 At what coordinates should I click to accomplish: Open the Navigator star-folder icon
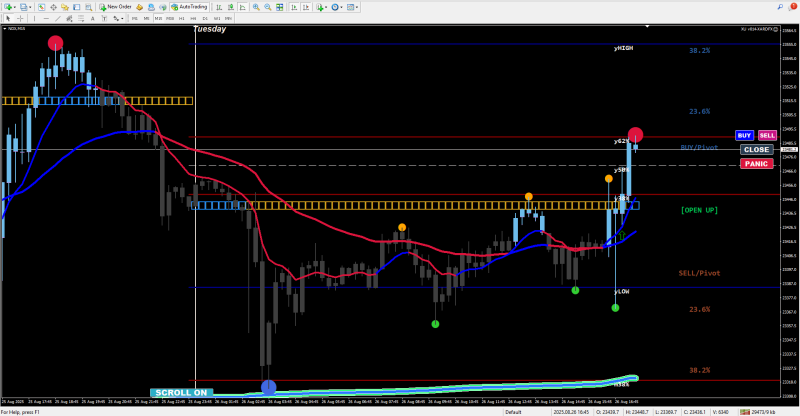coord(65,7)
